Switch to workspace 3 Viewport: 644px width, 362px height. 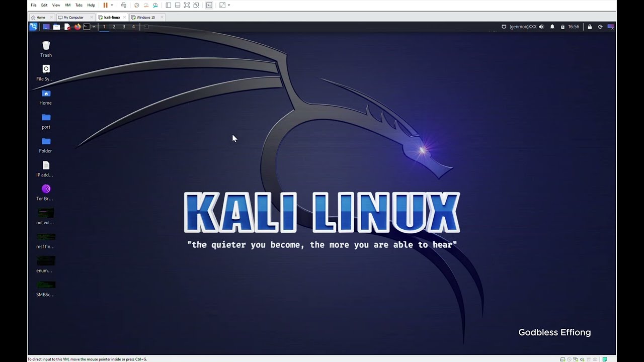tap(124, 27)
